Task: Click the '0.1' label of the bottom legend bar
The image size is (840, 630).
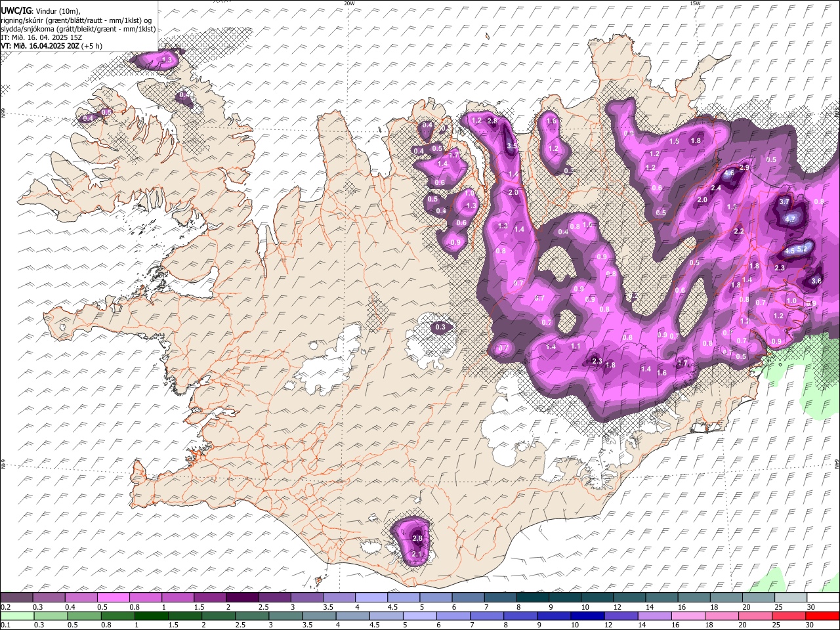Action: pyautogui.click(x=5, y=625)
